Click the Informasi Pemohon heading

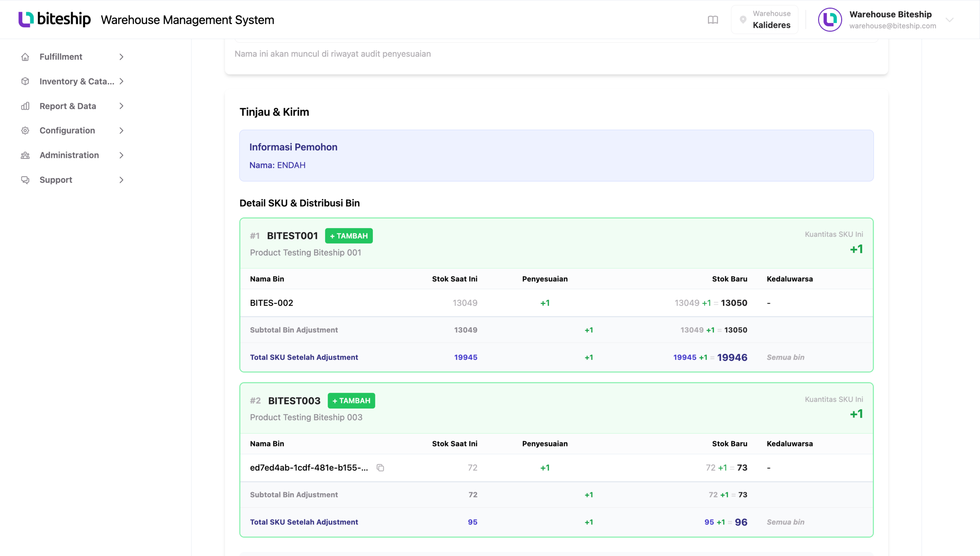click(293, 147)
